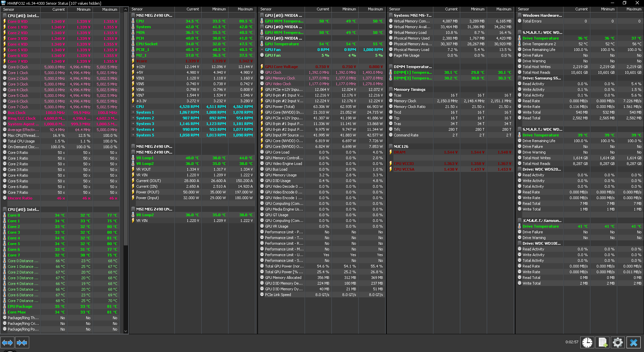Viewport: 644px width, 352px height.
Task: Select the System 5 fan row
Action: (192, 135)
